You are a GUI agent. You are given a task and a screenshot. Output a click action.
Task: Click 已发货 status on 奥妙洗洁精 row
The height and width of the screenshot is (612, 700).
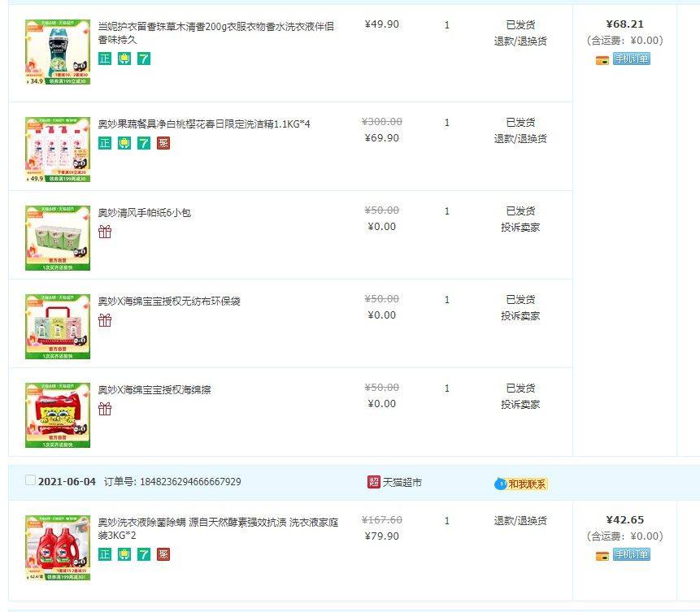[x=520, y=122]
